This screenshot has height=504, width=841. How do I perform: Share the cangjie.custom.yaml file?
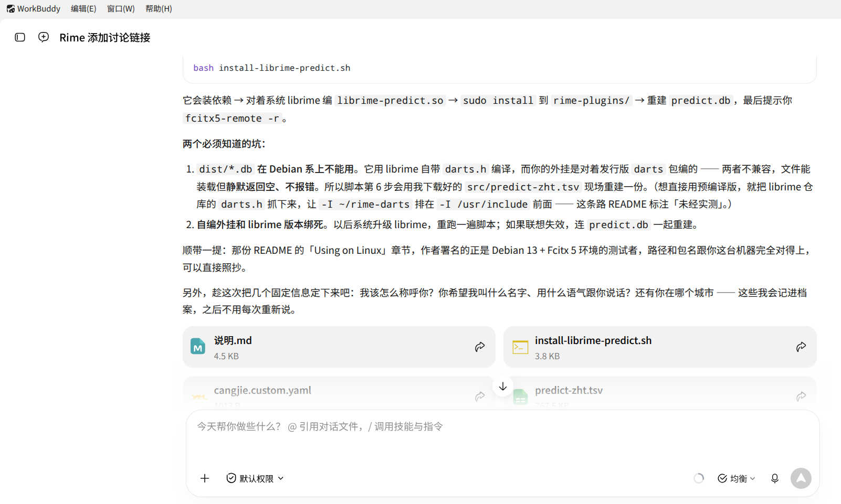point(480,396)
